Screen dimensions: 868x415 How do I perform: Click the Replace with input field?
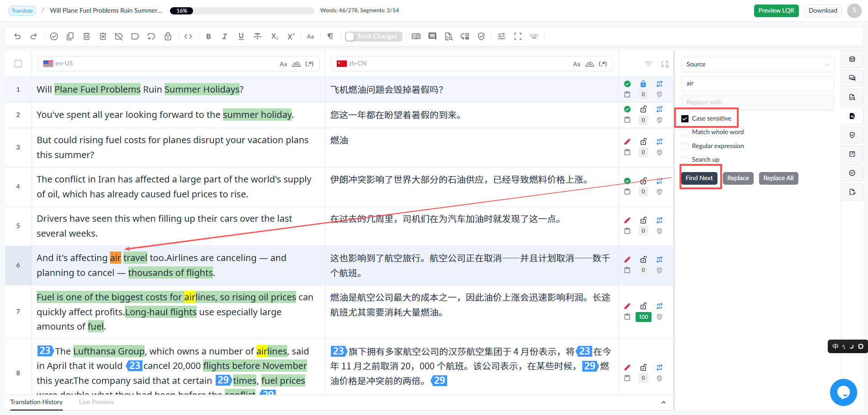[758, 103]
